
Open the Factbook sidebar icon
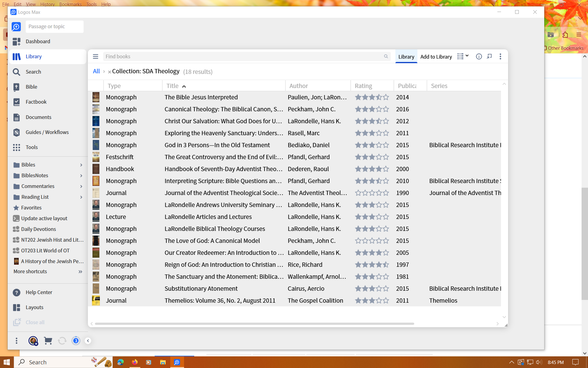pos(17,102)
